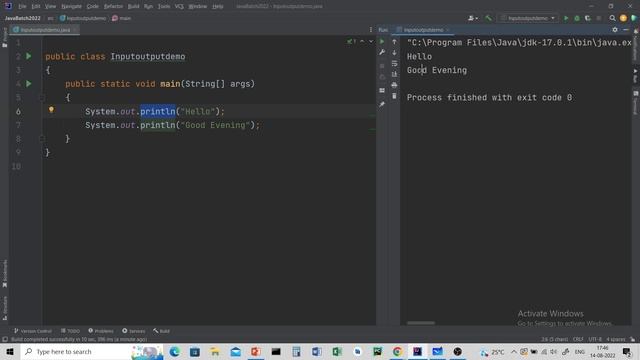
Task: Click inspection widget previous error up arrow
Action: pos(362,41)
